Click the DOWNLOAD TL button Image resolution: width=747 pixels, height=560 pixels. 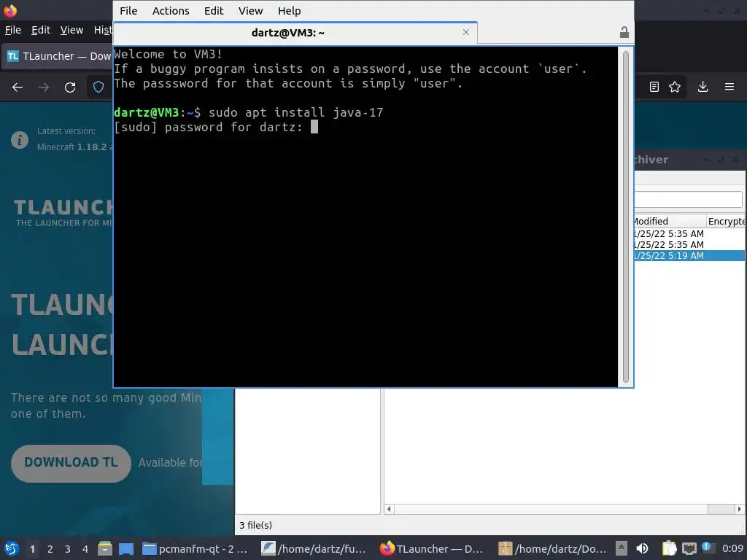point(71,463)
